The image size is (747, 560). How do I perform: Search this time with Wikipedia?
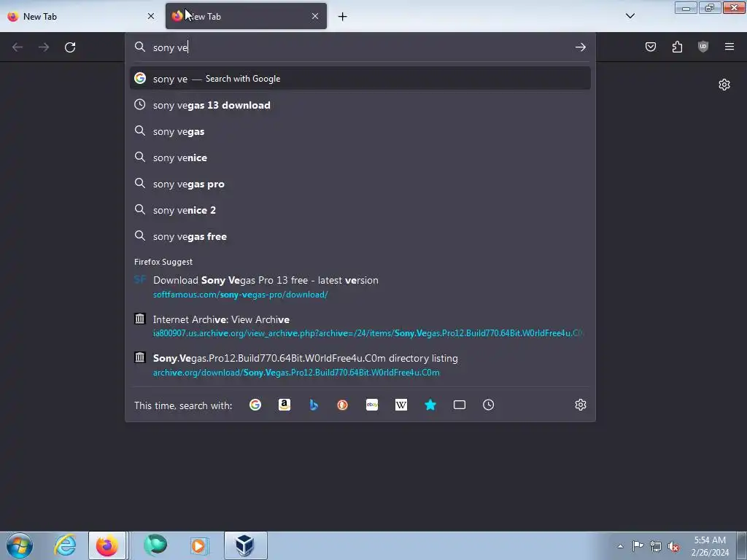tap(401, 405)
